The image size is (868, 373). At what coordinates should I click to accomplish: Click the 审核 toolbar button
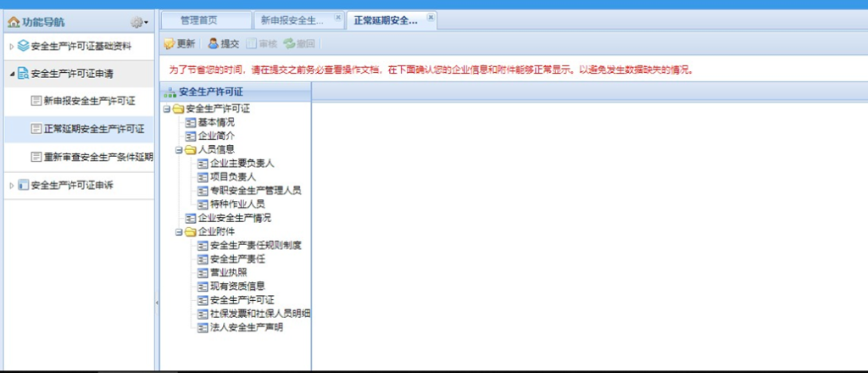click(x=261, y=44)
